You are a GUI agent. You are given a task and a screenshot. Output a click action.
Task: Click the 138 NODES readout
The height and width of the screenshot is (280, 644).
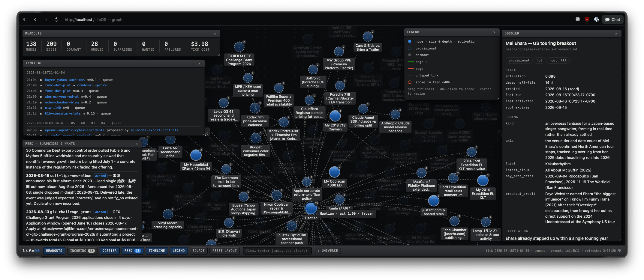pos(31,46)
